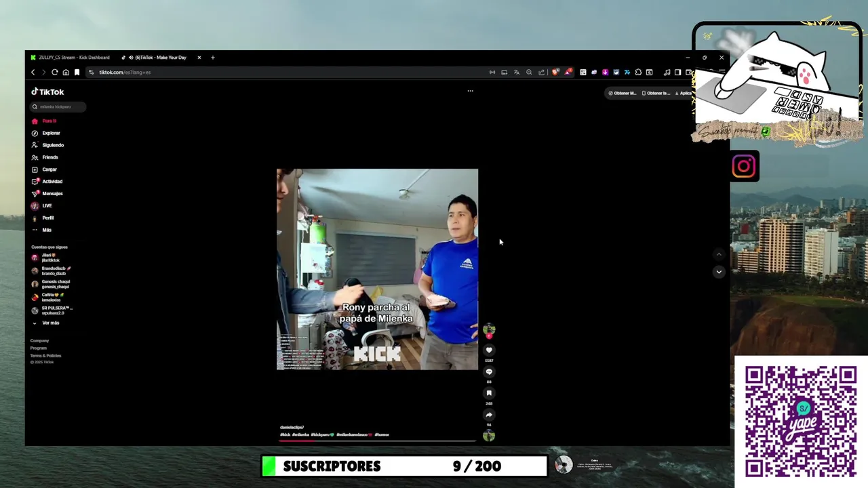
Task: Open Terms & Policies link
Action: tap(45, 356)
